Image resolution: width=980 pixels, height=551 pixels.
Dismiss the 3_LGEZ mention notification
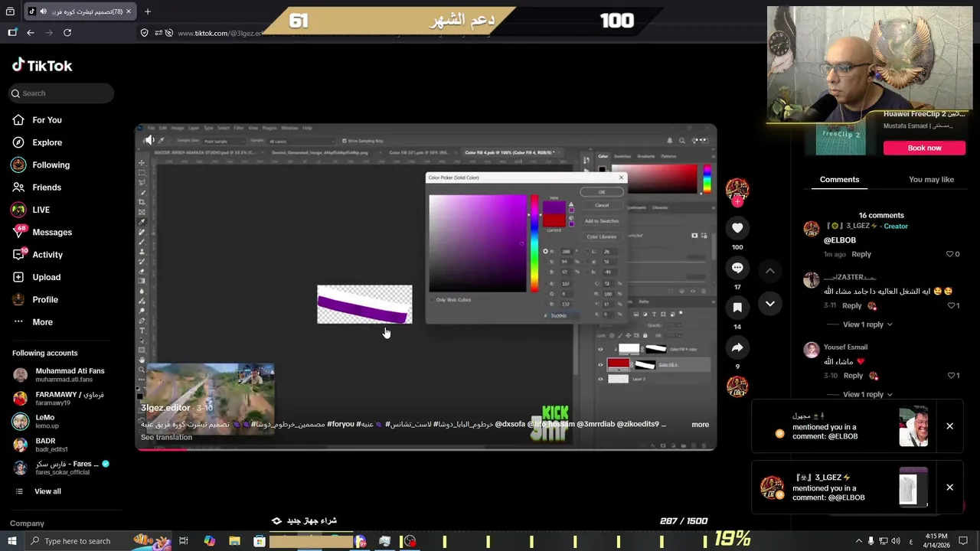tap(949, 487)
